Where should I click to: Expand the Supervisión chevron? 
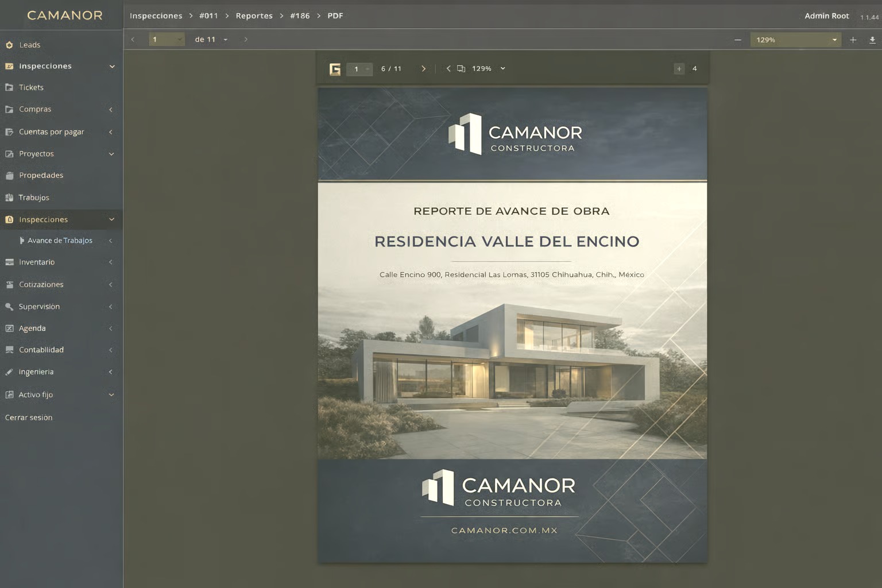(111, 307)
